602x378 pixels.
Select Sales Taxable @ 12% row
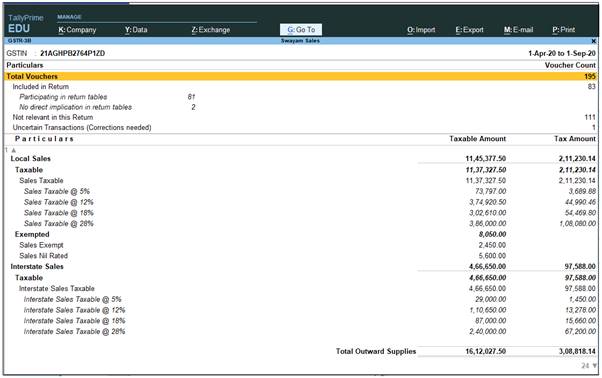(x=301, y=202)
